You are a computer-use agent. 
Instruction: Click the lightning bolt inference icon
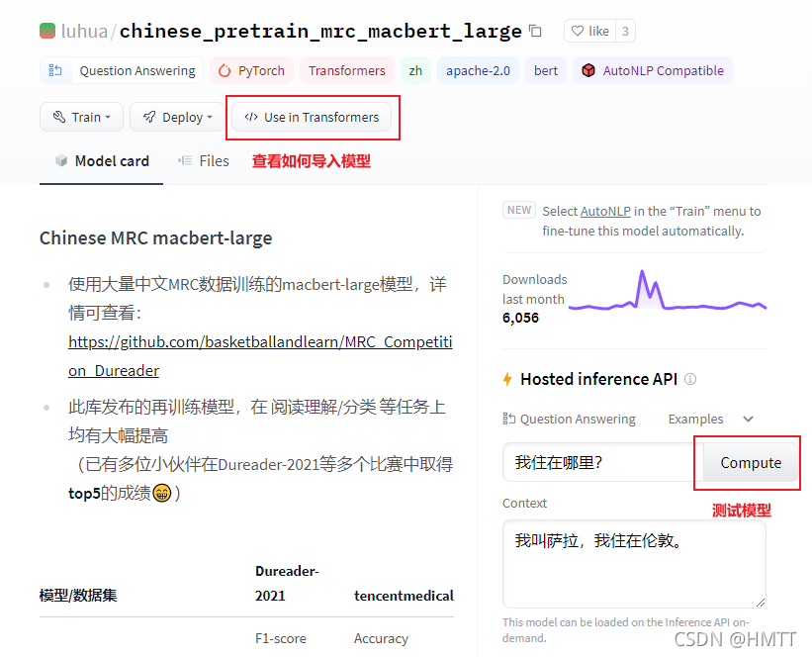click(x=507, y=379)
